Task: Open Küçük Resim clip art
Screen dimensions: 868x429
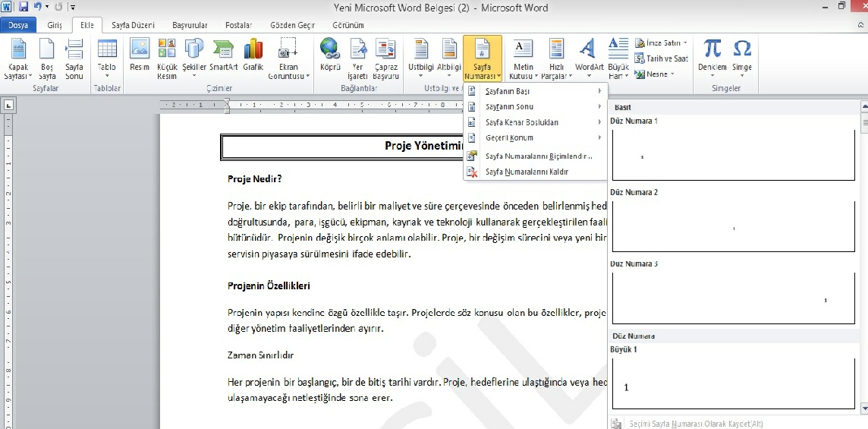Action: pyautogui.click(x=167, y=59)
